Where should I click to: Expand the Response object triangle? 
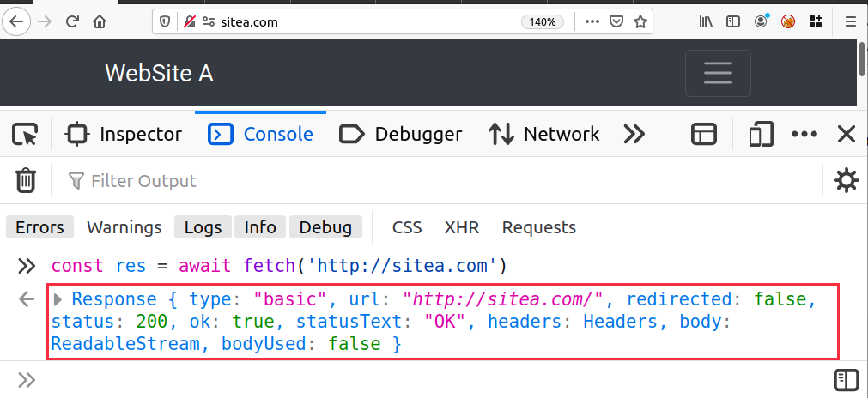[x=58, y=299]
